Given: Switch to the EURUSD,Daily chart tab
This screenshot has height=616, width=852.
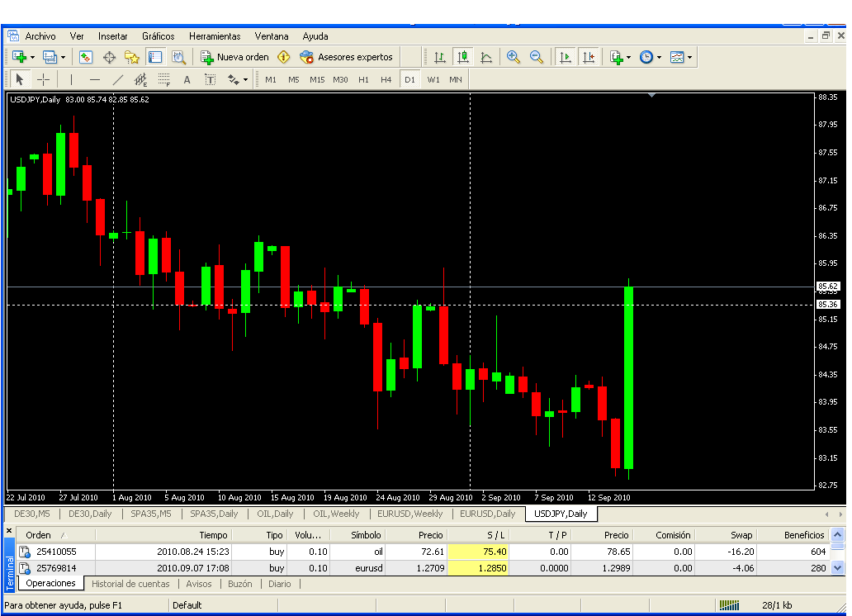Looking at the screenshot, I should click(487, 514).
